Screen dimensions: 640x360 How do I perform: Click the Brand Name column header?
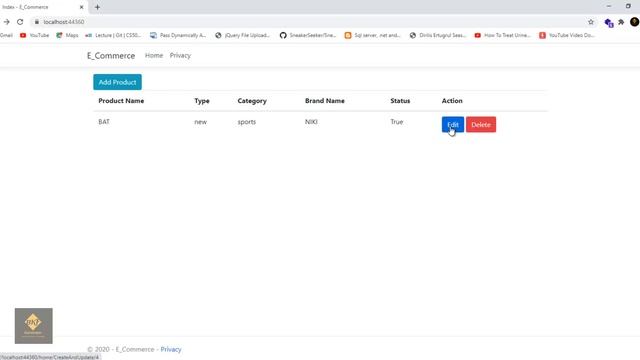pos(324,101)
